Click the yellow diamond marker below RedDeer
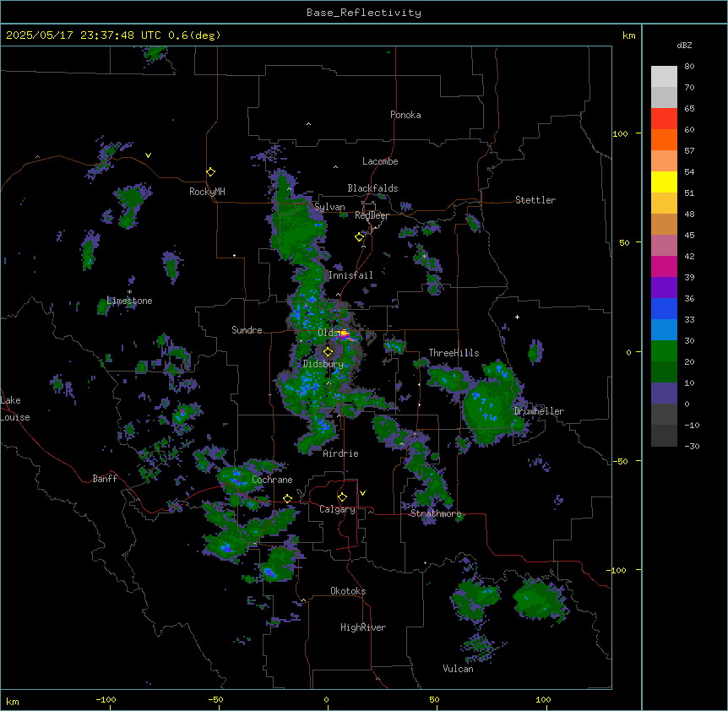The width and height of the screenshot is (728, 711). (x=360, y=237)
